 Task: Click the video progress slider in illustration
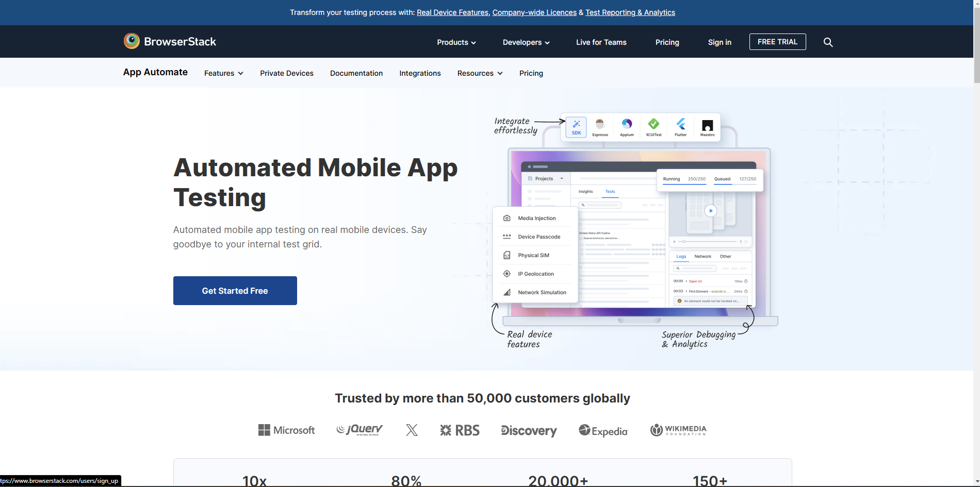[x=707, y=241]
